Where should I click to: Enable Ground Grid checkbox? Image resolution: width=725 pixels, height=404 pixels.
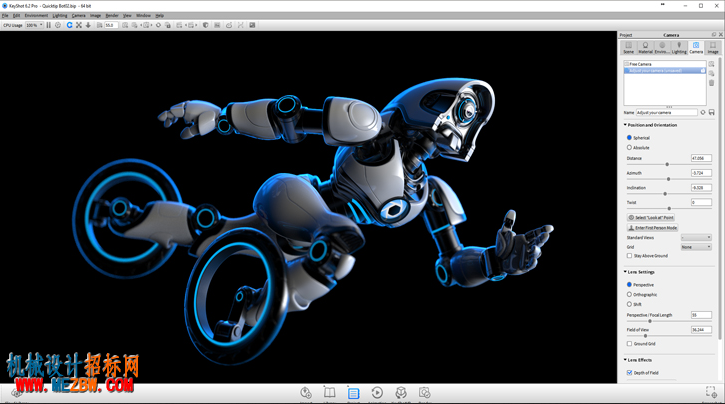[629, 343]
